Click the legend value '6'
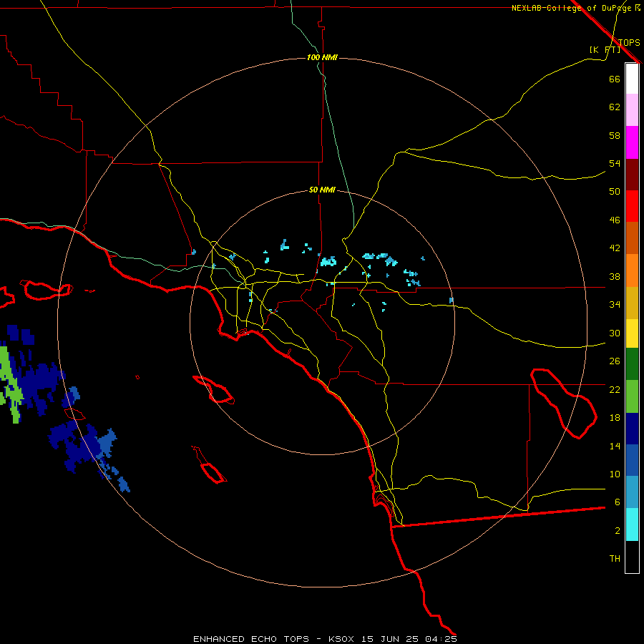 (617, 502)
